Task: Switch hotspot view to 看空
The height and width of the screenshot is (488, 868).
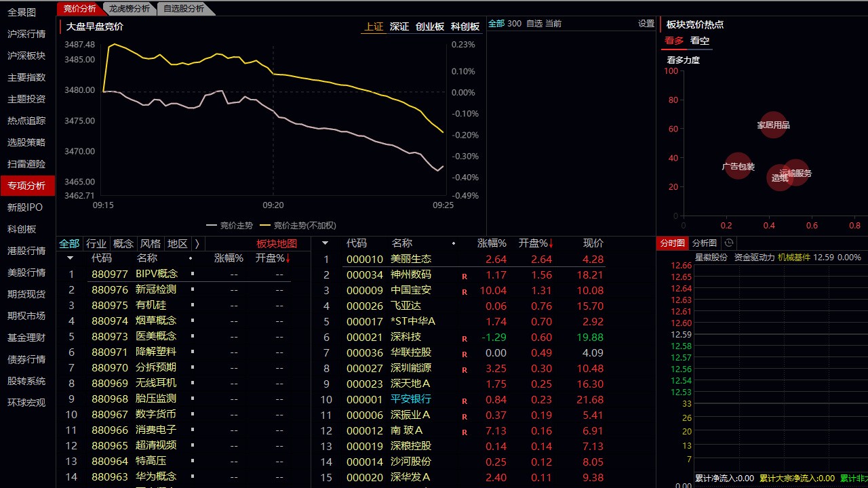Action: pos(700,41)
